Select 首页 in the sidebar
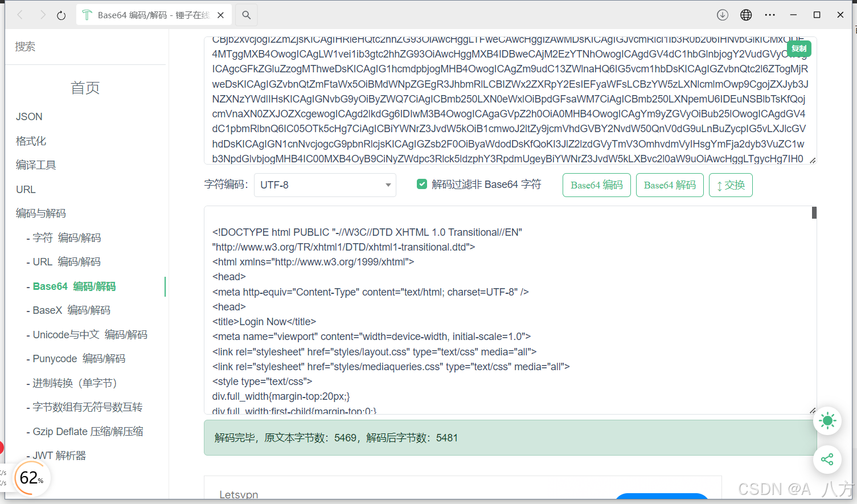The width and height of the screenshot is (857, 504). [85, 88]
